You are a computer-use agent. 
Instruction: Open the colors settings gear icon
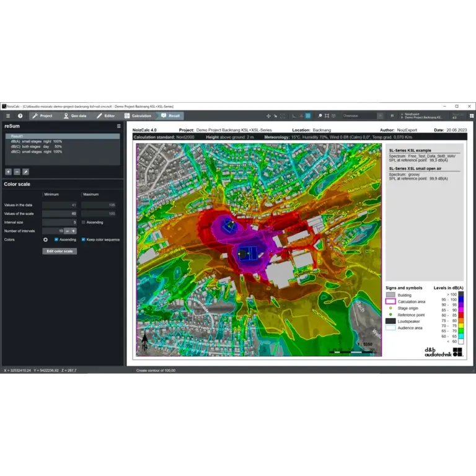click(45, 239)
